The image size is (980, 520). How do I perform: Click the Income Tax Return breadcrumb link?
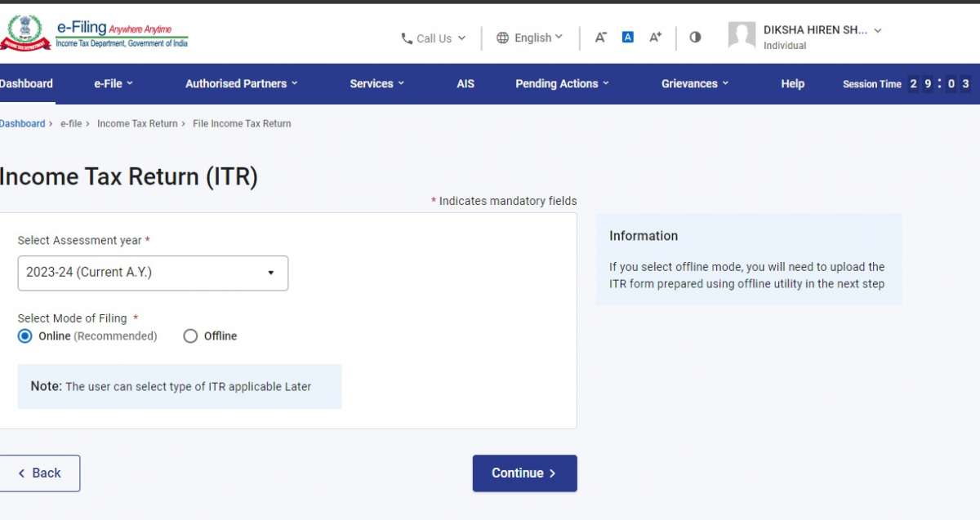(x=137, y=123)
